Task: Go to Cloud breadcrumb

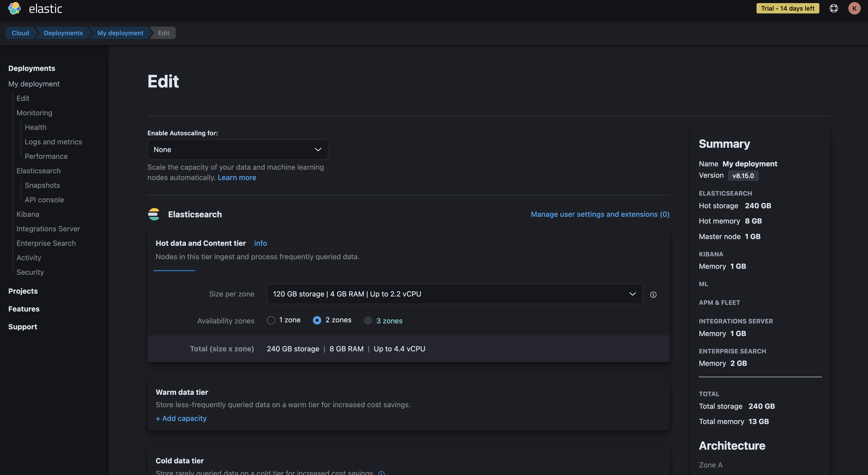Action: [20, 33]
